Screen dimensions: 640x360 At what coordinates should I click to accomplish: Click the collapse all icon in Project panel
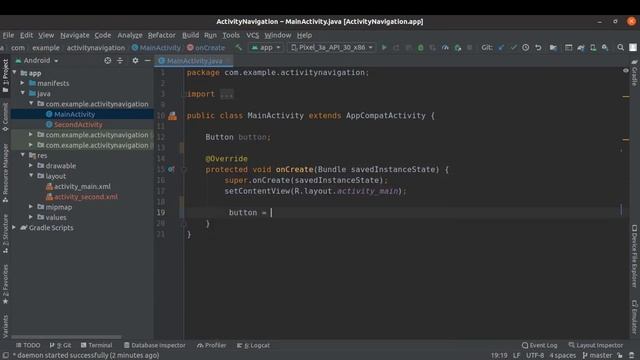(120, 60)
